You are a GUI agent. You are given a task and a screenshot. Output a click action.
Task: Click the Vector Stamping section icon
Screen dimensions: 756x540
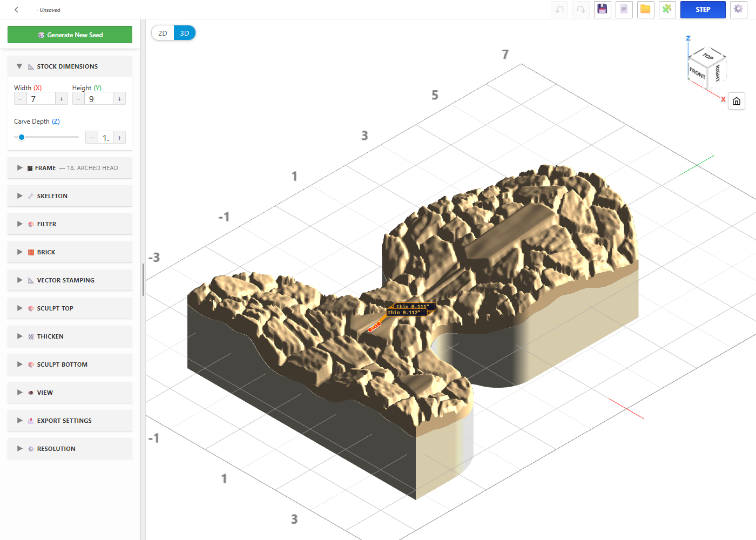click(31, 280)
